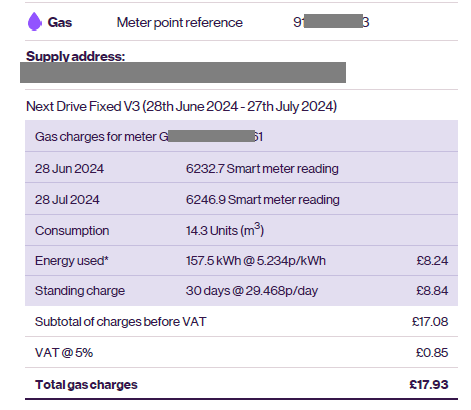The image size is (471, 410).
Task: Click the Energy used asterisk label
Action: tap(72, 261)
